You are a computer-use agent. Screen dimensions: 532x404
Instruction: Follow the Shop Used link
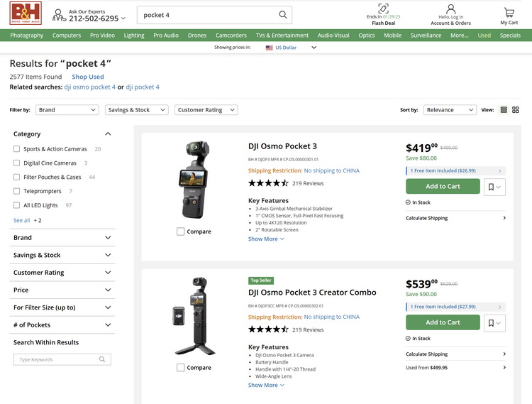(88, 77)
